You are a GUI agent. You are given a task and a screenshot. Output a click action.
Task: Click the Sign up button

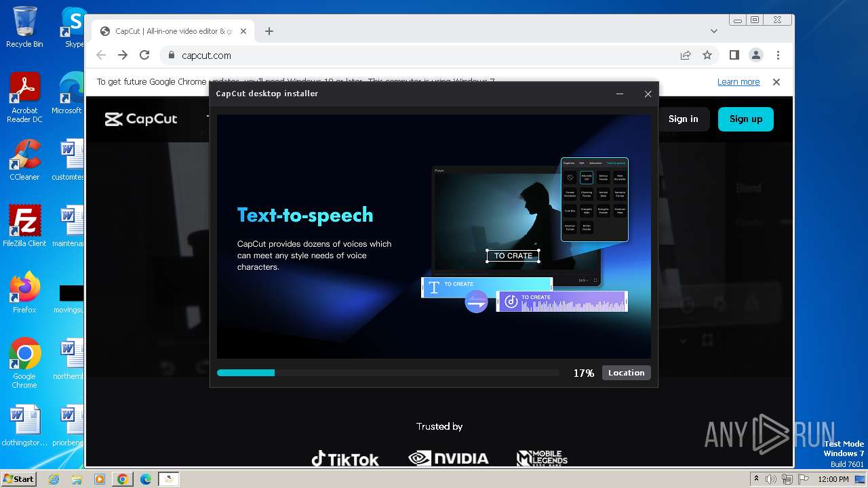(746, 119)
